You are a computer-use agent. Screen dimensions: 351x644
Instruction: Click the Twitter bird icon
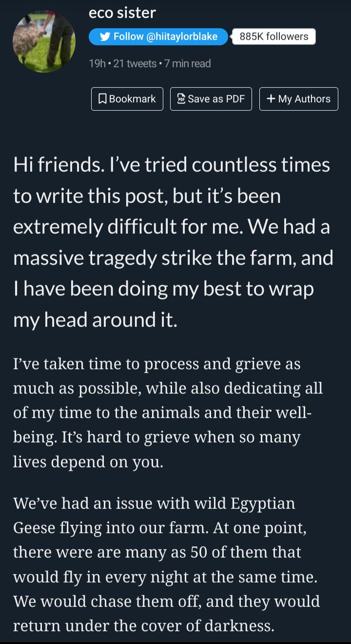click(104, 37)
